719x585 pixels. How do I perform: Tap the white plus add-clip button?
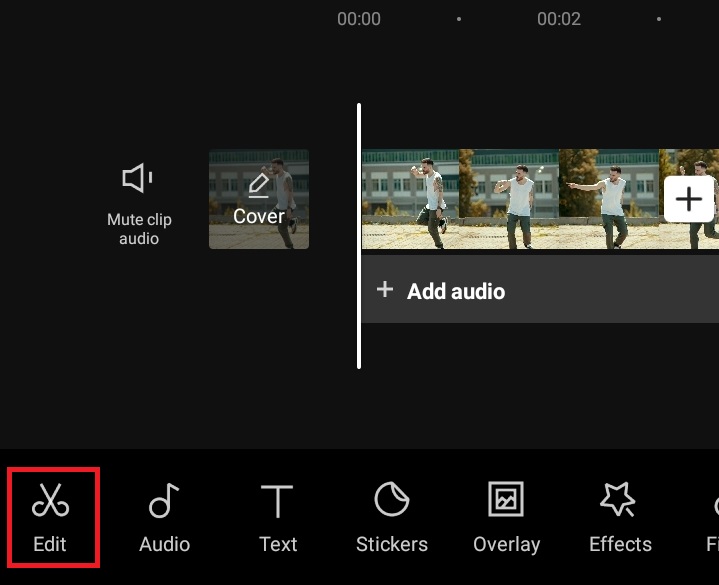689,199
